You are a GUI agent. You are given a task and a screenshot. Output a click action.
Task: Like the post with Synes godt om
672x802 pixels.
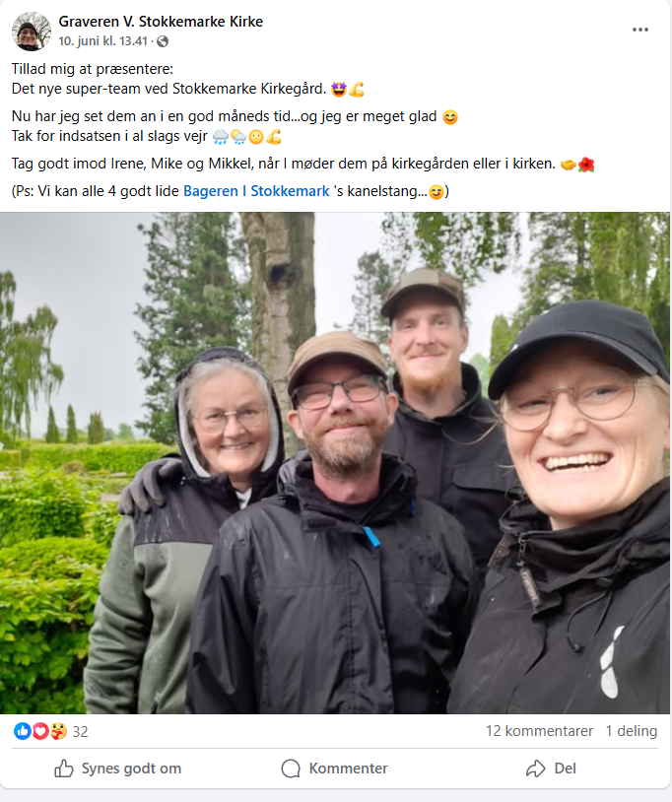pos(117,769)
